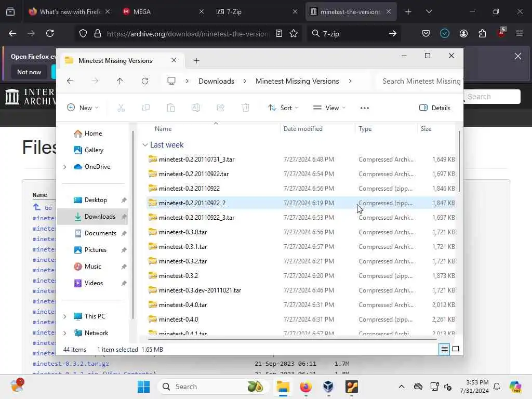This screenshot has height=399, width=532.
Task: List all Firefox tabs dropdown
Action: tap(429, 11)
